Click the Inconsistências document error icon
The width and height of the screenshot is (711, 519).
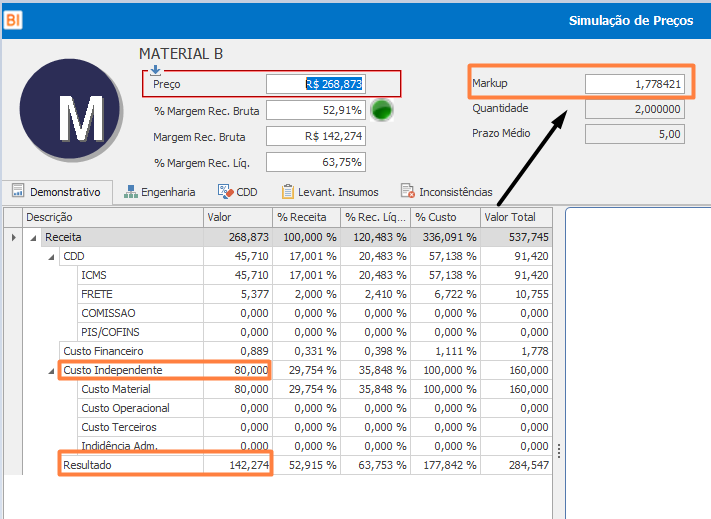pos(408,191)
